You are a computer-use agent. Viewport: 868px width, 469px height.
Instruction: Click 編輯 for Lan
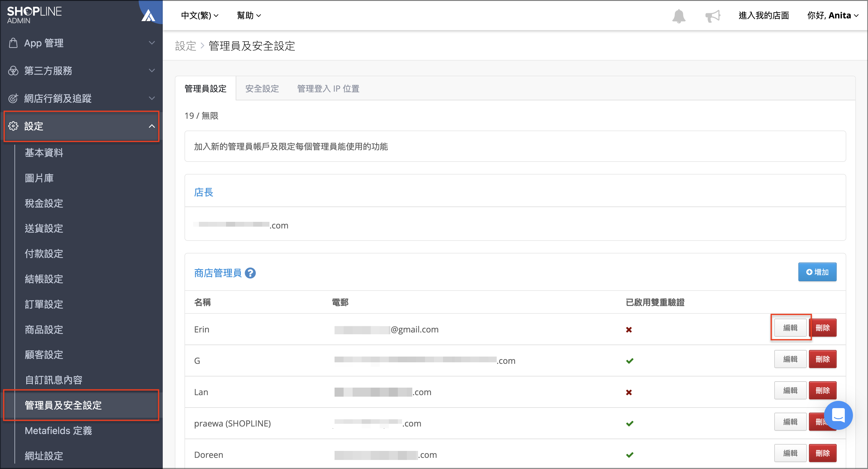[x=790, y=391]
